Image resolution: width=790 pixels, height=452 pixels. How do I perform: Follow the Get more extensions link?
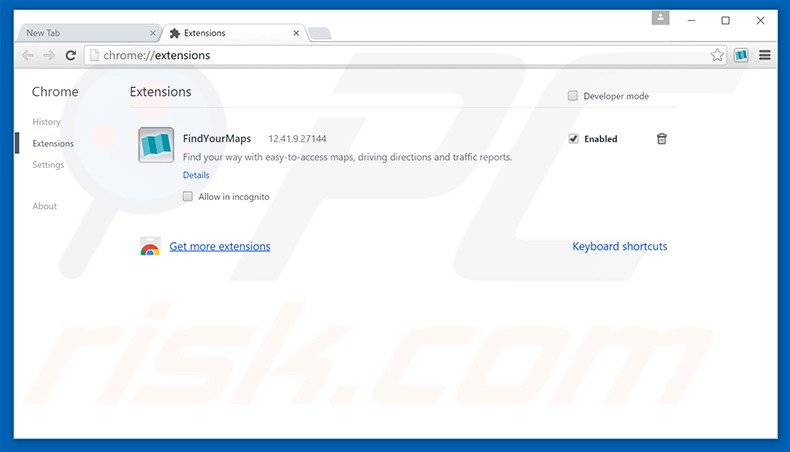pyautogui.click(x=220, y=246)
